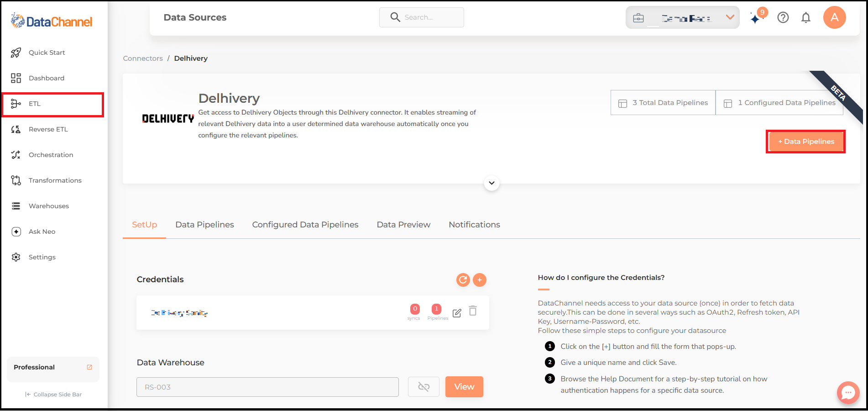Screen dimensions: 868x411
Task: Click the Settings gear icon
Action: [x=16, y=257]
